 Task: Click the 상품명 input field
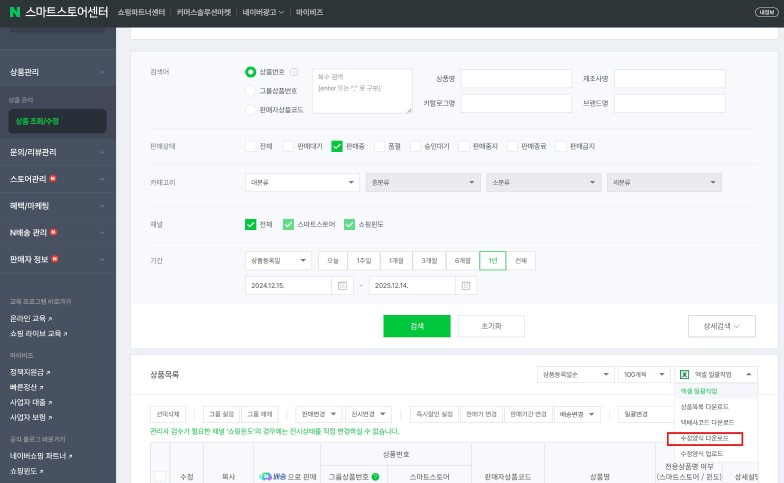515,78
